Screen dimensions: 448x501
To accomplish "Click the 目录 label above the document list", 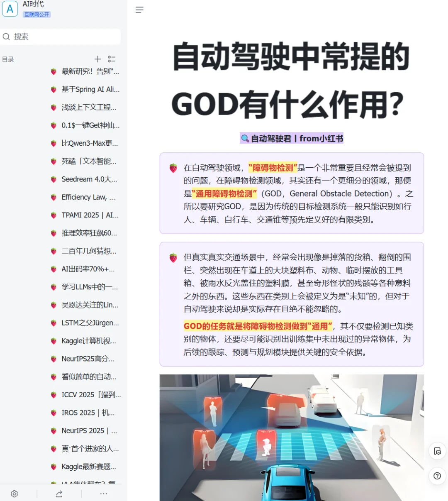I will click(x=8, y=59).
